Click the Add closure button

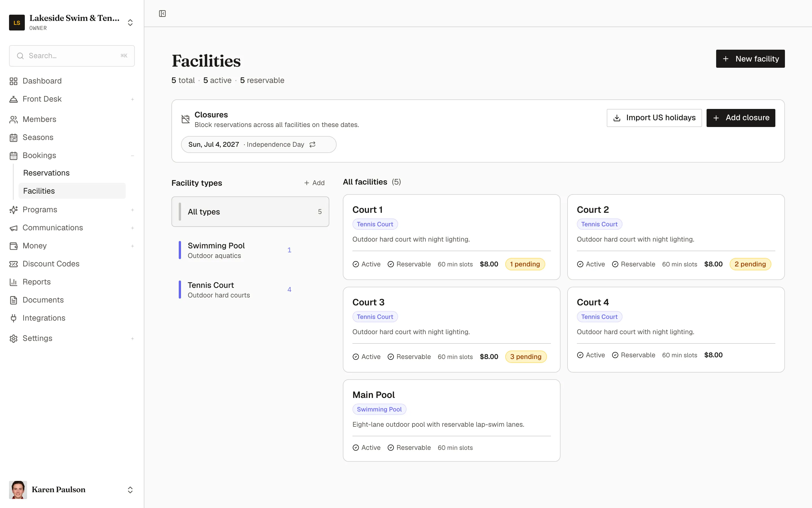[x=741, y=118]
